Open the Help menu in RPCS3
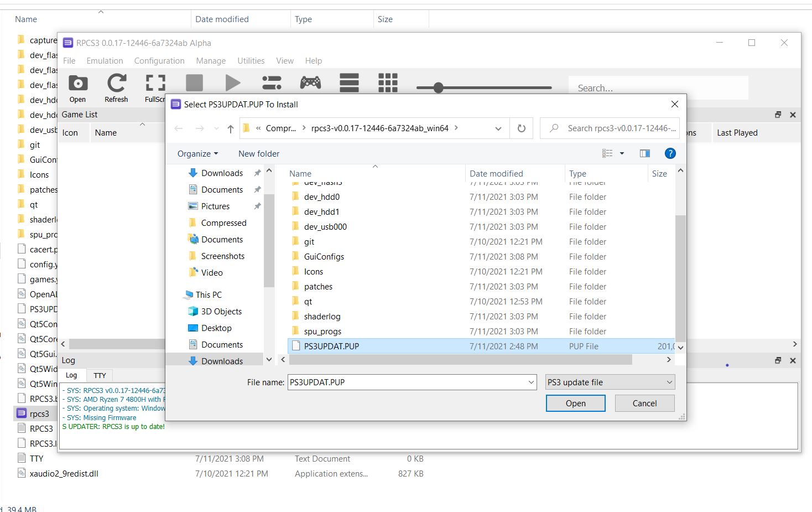Image resolution: width=812 pixels, height=512 pixels. click(314, 61)
